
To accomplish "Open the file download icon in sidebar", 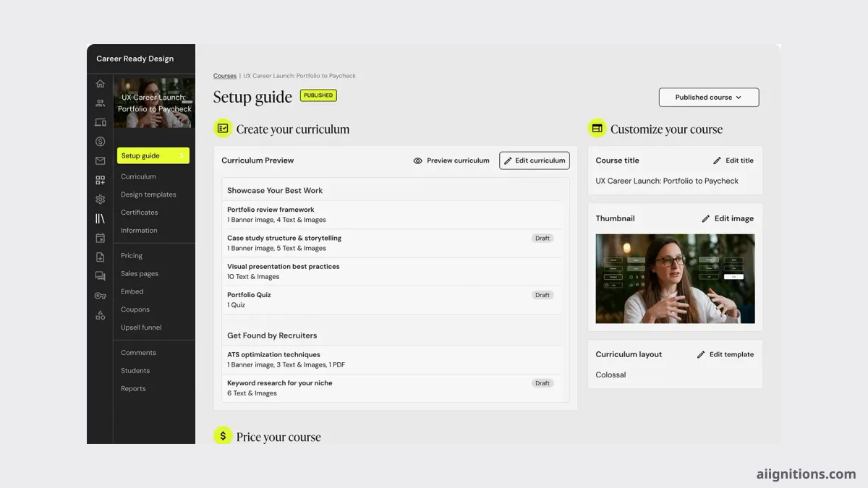I will [100, 257].
